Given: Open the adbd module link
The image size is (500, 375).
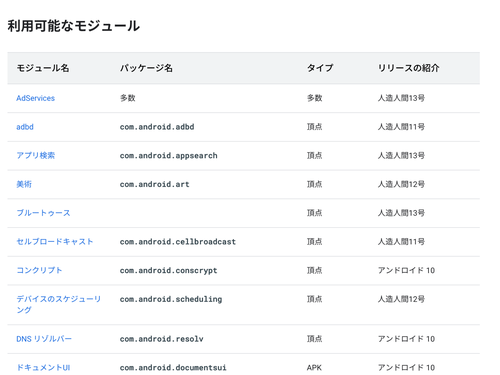Looking at the screenshot, I should 25,127.
